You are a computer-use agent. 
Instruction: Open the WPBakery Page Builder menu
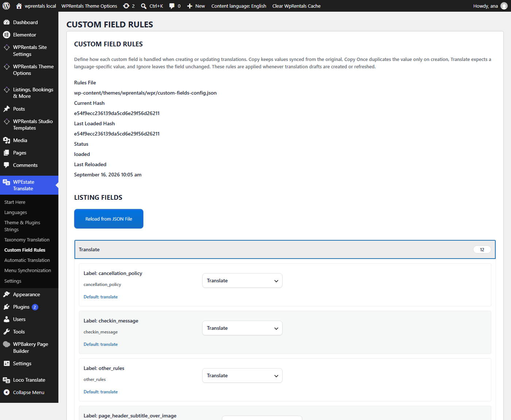(x=29, y=347)
